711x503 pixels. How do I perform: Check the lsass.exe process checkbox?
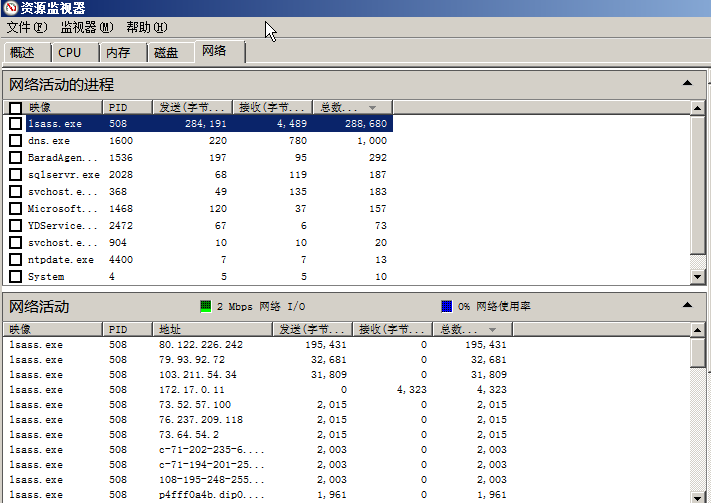pos(15,124)
